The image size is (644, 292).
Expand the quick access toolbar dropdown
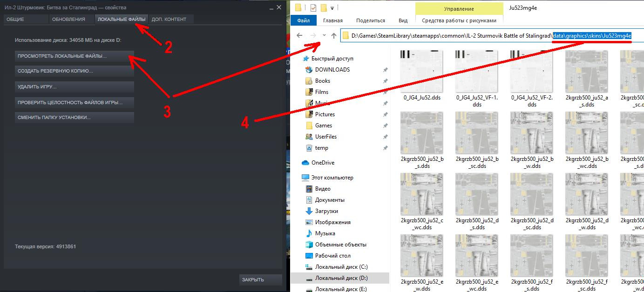click(x=332, y=8)
